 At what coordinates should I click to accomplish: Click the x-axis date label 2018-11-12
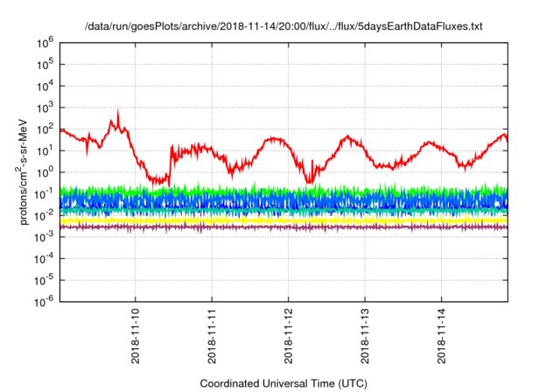(x=289, y=336)
